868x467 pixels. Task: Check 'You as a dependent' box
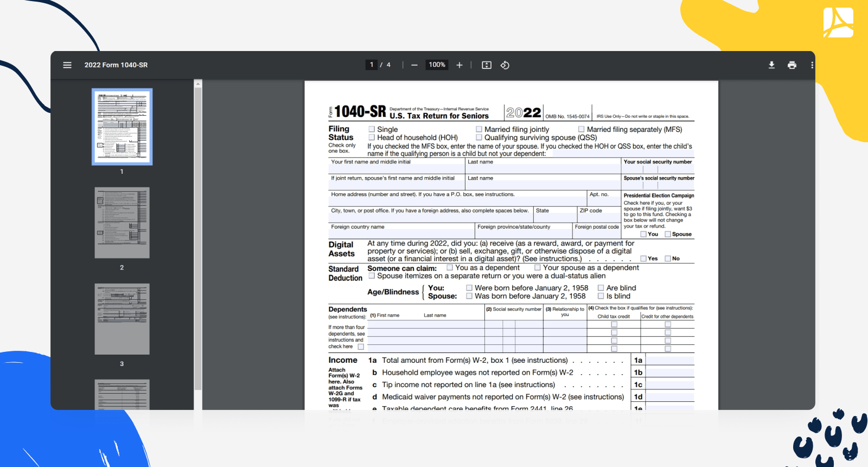(x=450, y=267)
